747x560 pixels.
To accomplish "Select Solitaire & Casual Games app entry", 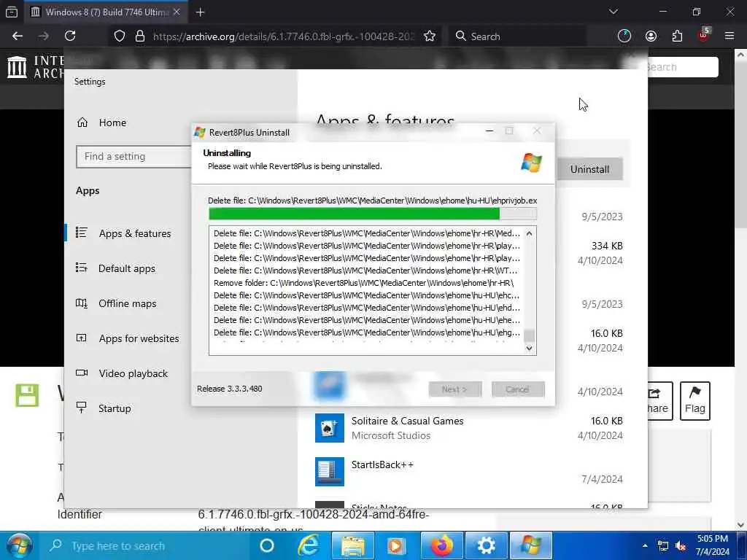I will [469, 428].
